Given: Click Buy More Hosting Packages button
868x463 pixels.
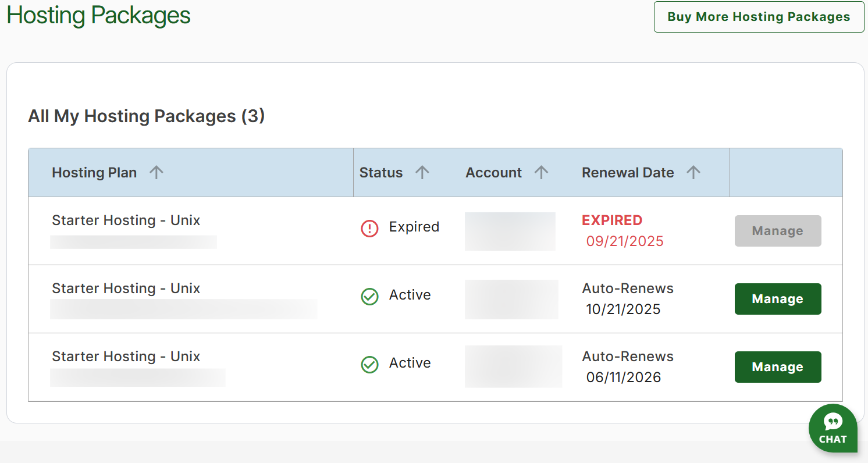Looking at the screenshot, I should [x=759, y=17].
